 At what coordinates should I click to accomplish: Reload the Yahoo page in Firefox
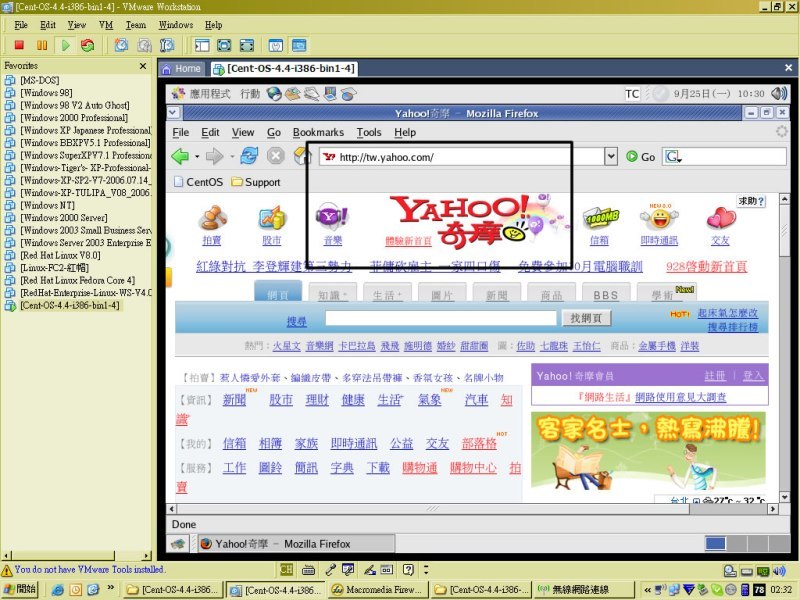(249, 156)
